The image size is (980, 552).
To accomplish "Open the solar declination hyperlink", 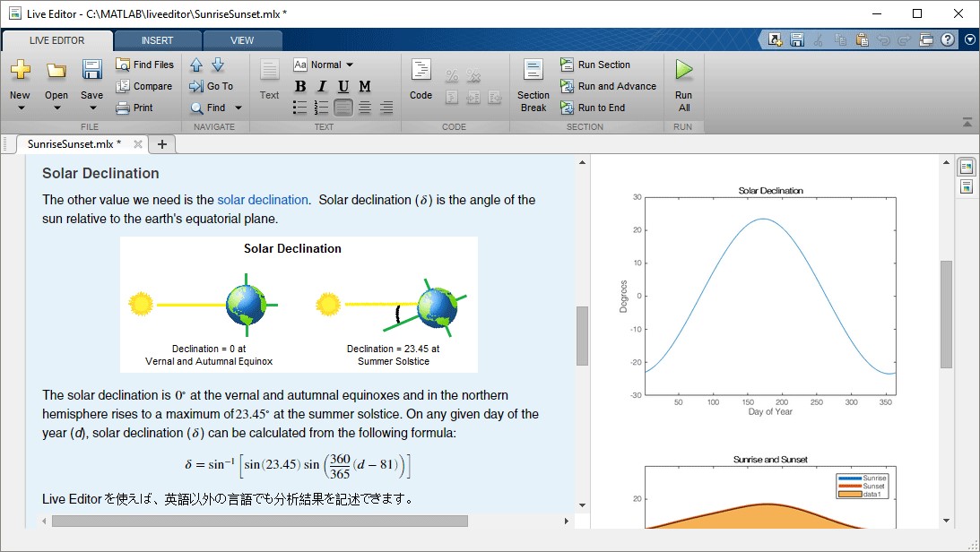I will pyautogui.click(x=263, y=199).
